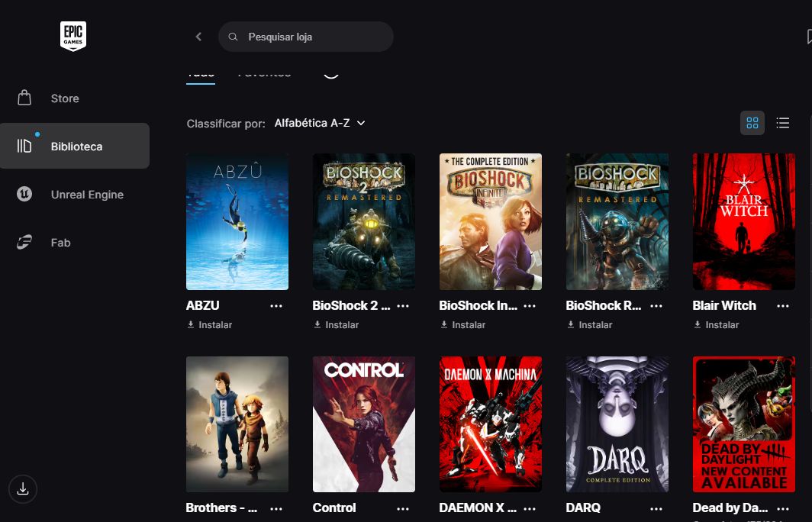This screenshot has width=812, height=522.
Task: Open Brothers options ellipsis menu
Action: pyautogui.click(x=276, y=508)
